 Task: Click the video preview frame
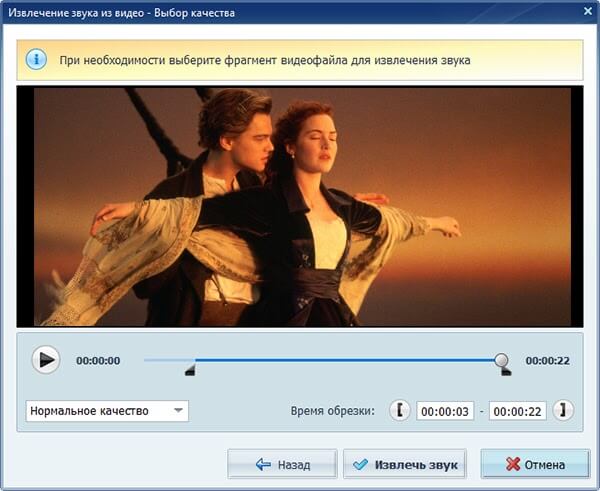[300, 207]
